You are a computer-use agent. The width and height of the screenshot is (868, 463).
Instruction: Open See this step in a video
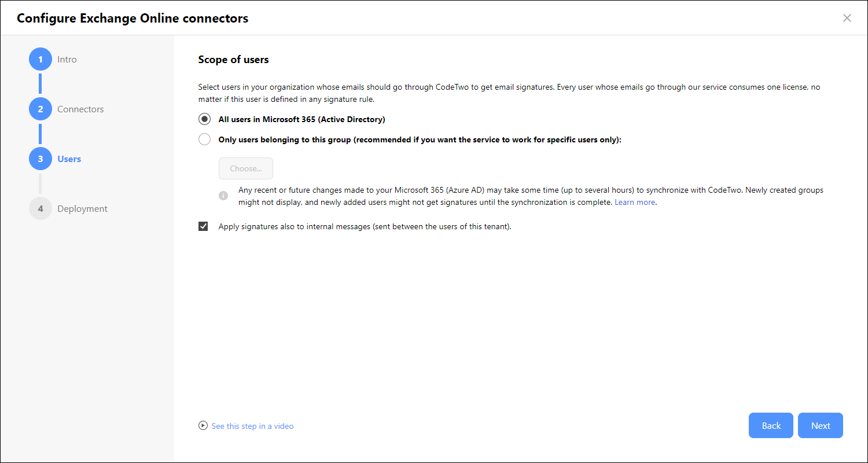[253, 426]
